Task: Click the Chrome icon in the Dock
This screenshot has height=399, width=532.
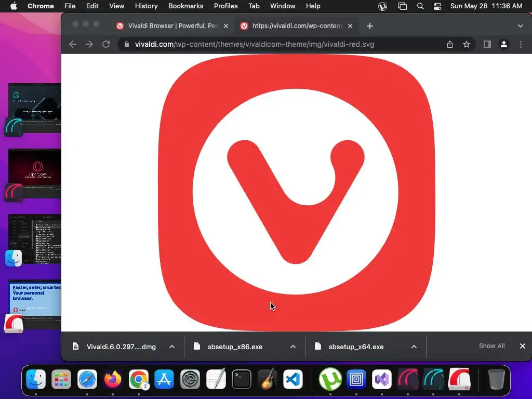Action: click(x=138, y=379)
